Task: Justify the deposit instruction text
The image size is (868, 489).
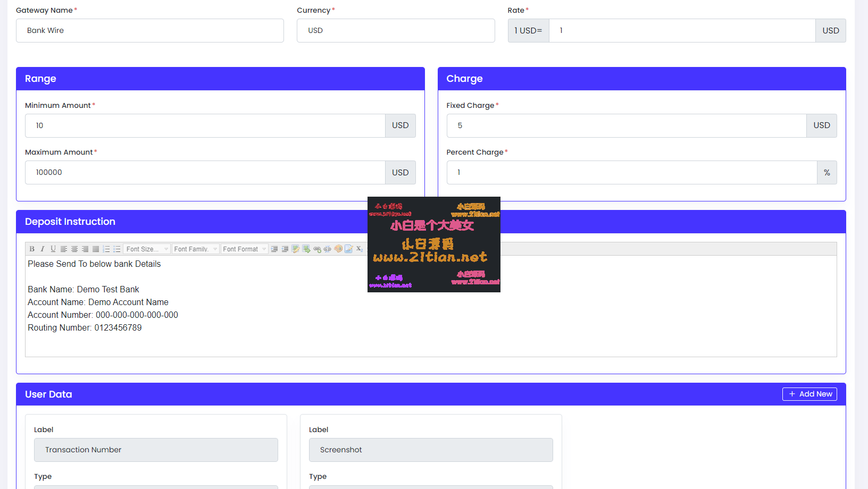Action: [x=95, y=248]
